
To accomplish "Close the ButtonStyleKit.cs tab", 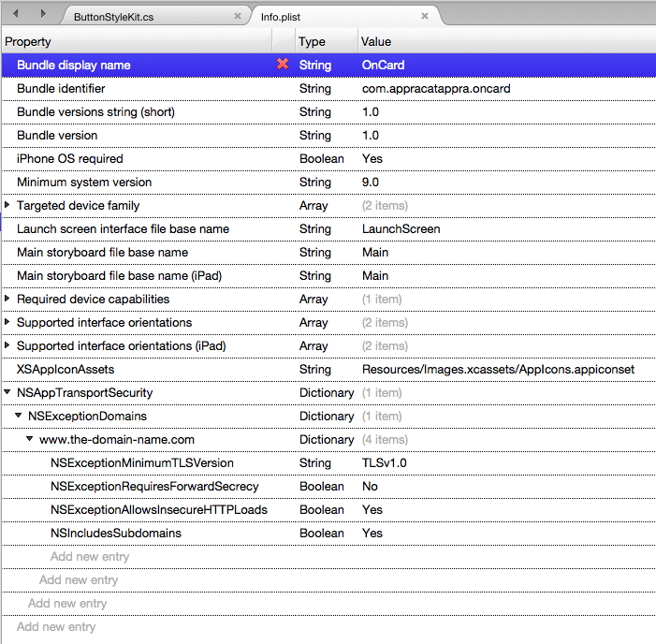I will [238, 16].
